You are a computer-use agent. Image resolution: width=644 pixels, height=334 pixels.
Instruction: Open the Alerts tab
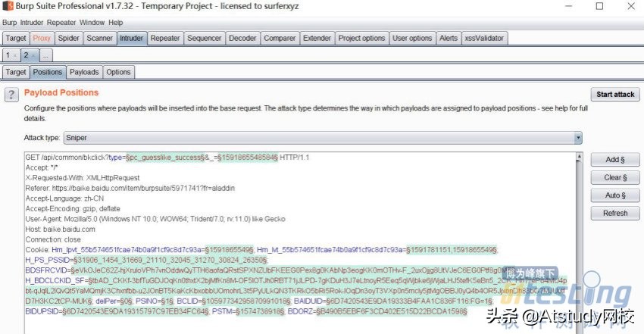tap(449, 38)
